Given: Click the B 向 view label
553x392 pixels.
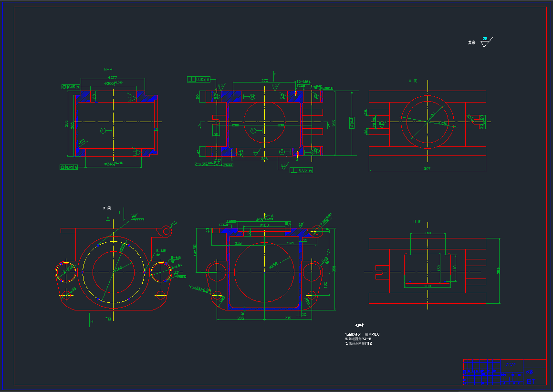Looking at the screenshot, I should 413,81.
